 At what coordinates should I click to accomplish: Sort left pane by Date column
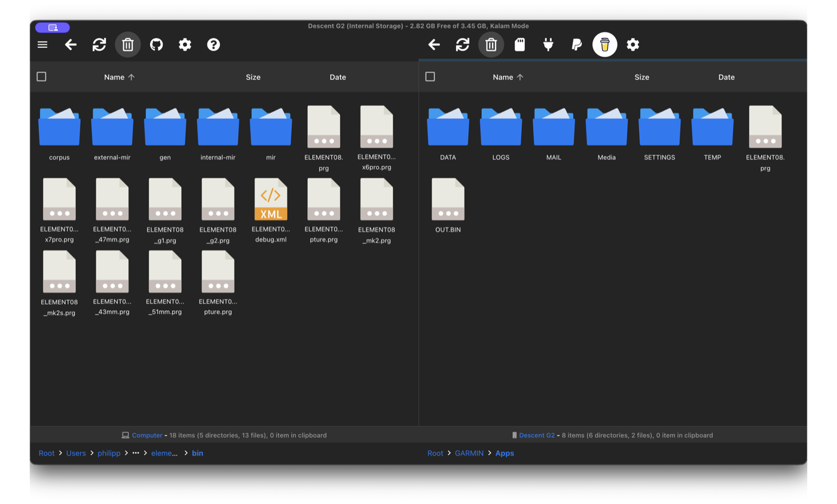[338, 77]
